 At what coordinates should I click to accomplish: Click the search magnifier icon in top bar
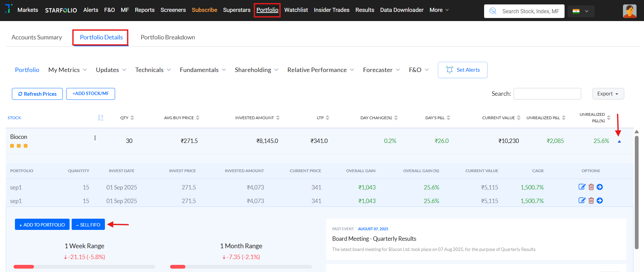pos(493,11)
